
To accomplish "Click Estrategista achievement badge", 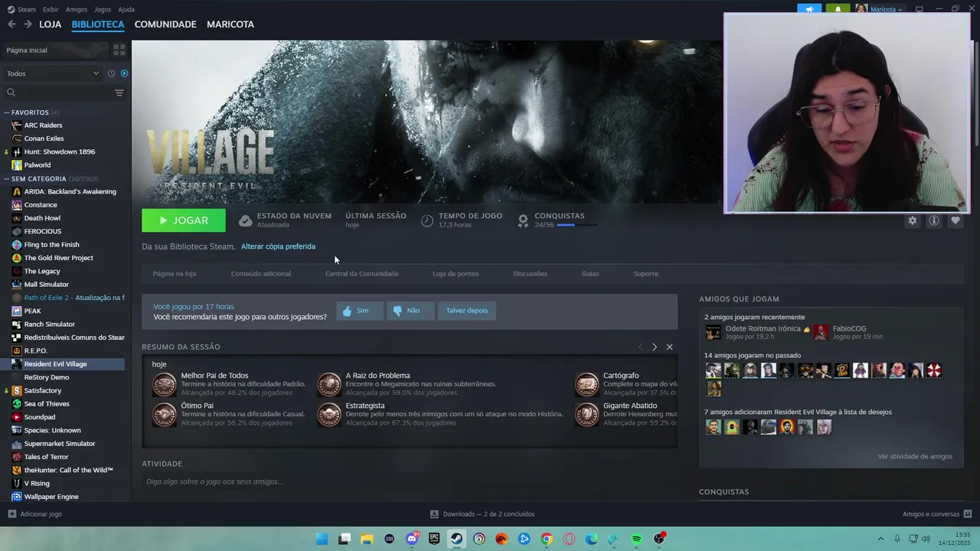I will (329, 414).
